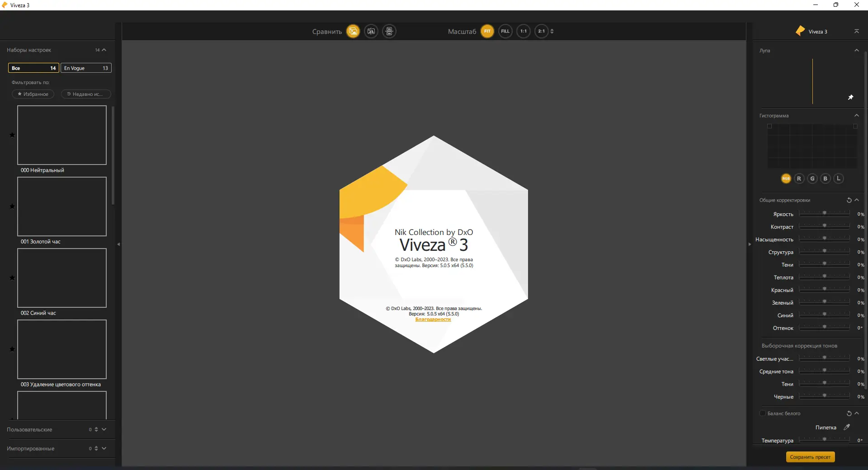Screen dimensions: 868x470
Task: Show the G histogram channel
Action: point(812,179)
